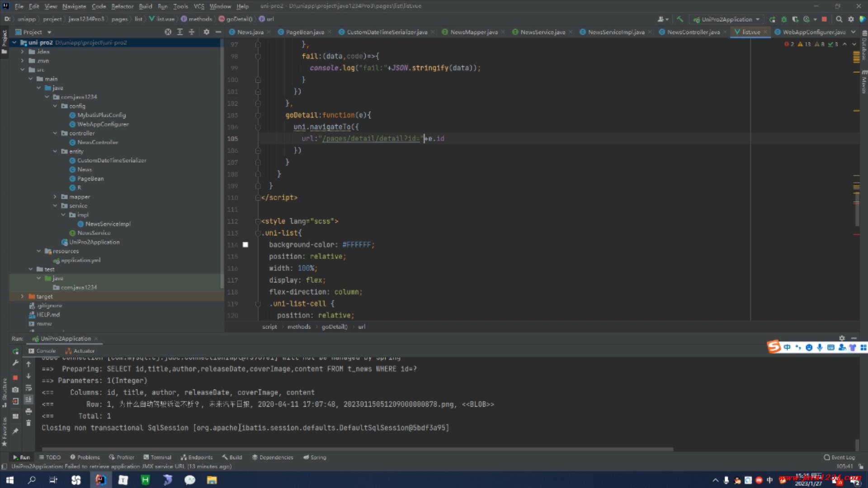This screenshot has width=868, height=488.
Task: Stop the running application in top toolbar
Action: click(x=824, y=19)
